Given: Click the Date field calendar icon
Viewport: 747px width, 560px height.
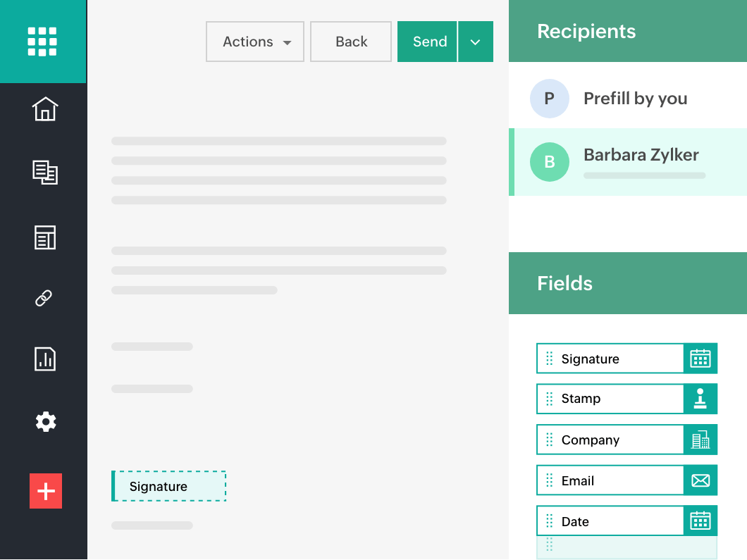Looking at the screenshot, I should [x=700, y=521].
